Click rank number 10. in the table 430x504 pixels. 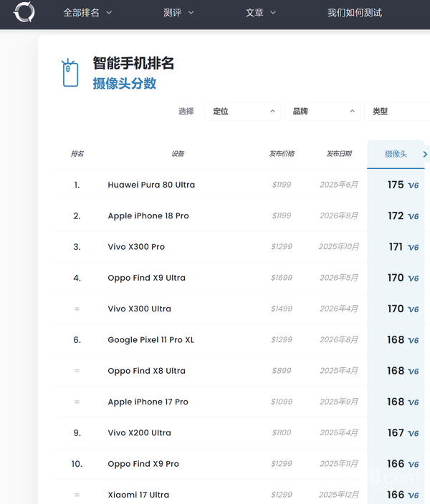pos(77,464)
